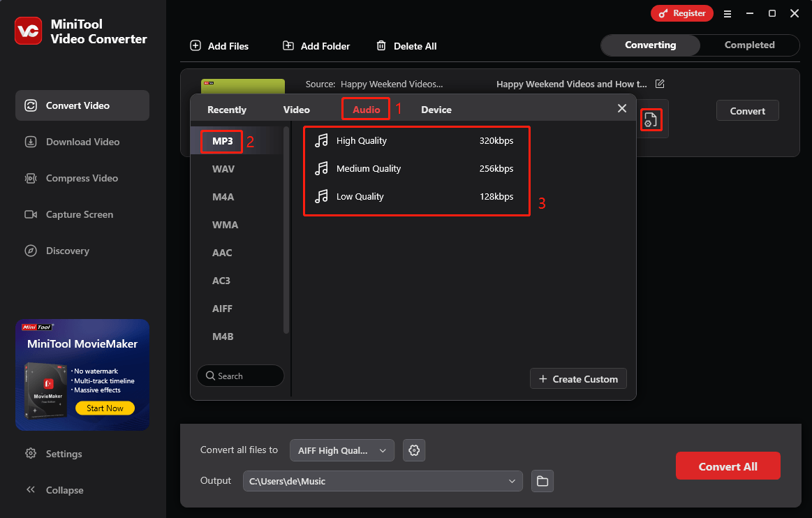Click the format list scrollbar
The height and width of the screenshot is (518, 812).
(286, 231)
